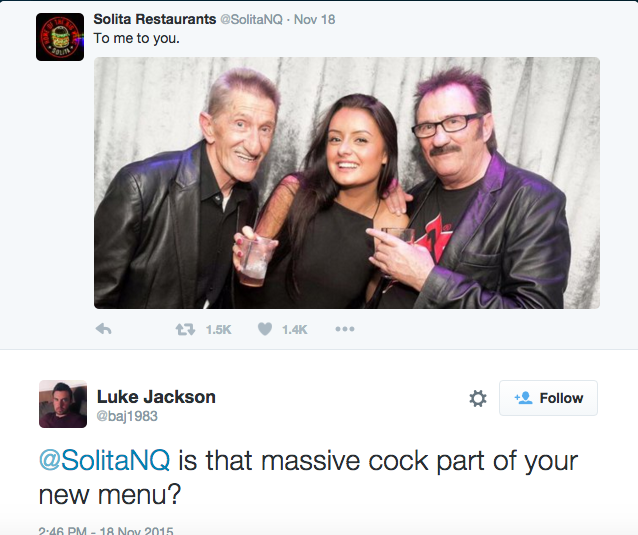The width and height of the screenshot is (638, 535).
Task: Open the 2:46 PM - 18 Nov 2015 timestamp
Action: [x=106, y=531]
